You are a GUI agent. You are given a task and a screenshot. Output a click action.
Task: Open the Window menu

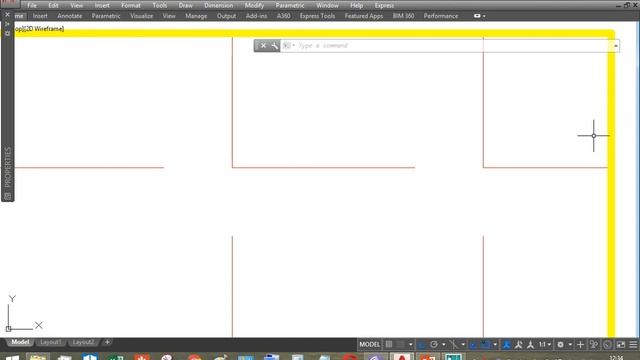click(327, 5)
